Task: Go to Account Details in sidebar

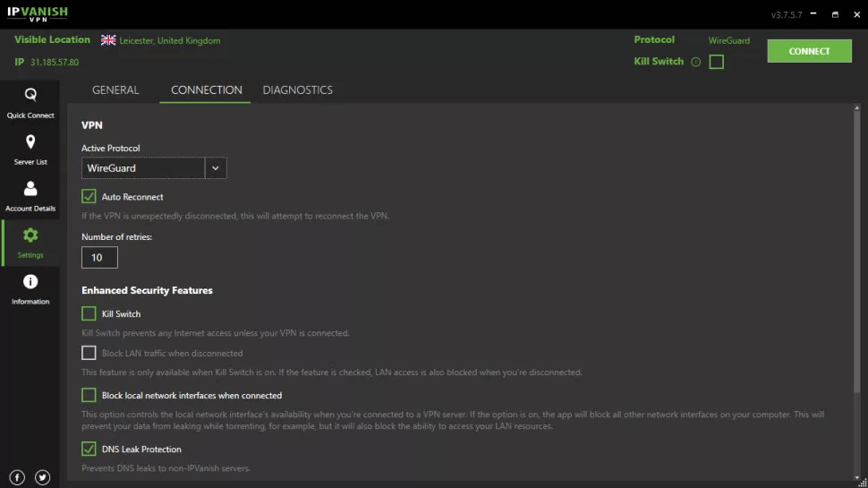Action: pos(30,196)
